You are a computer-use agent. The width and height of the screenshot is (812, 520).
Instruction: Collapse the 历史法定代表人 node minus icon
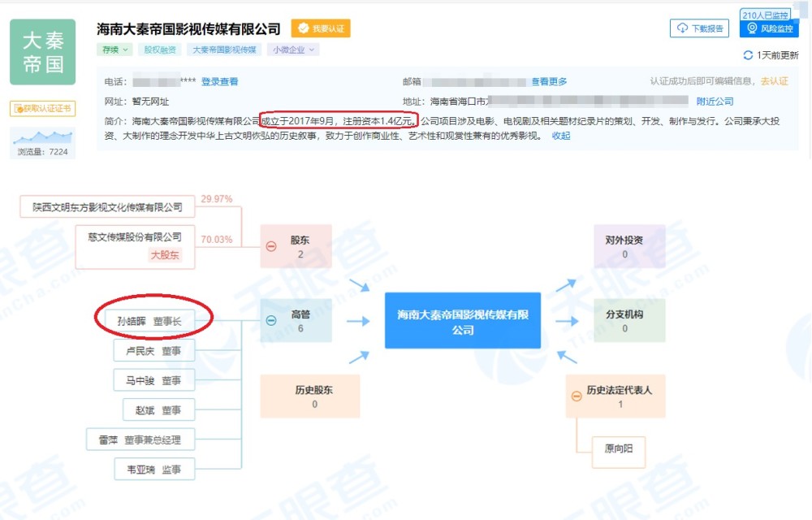[577, 396]
